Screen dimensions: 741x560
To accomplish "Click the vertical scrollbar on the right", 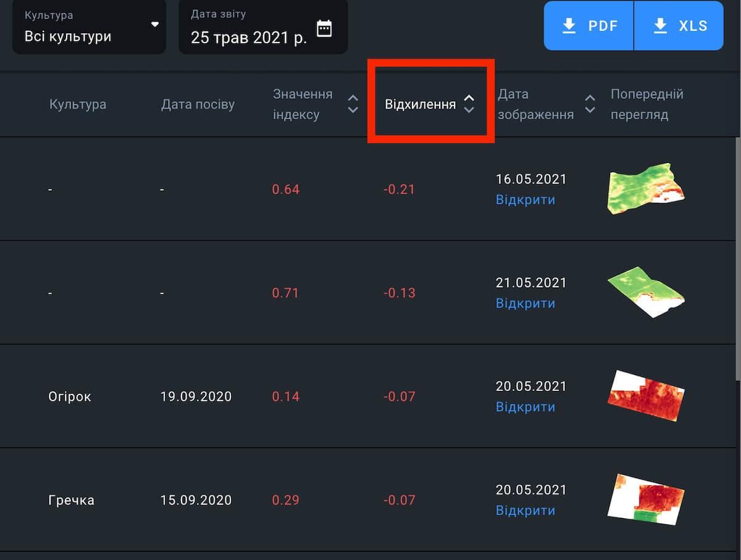I will click(737, 309).
